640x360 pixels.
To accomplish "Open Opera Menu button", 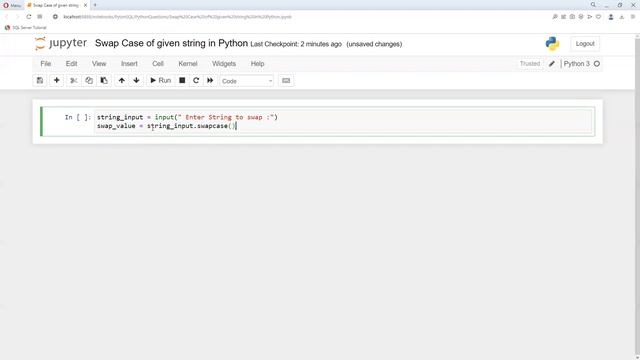I will pos(12,5).
